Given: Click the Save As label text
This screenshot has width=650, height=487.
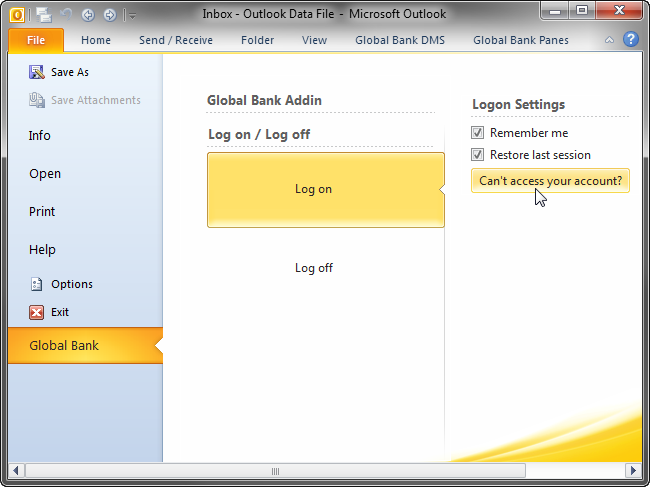Looking at the screenshot, I should pyautogui.click(x=70, y=72).
